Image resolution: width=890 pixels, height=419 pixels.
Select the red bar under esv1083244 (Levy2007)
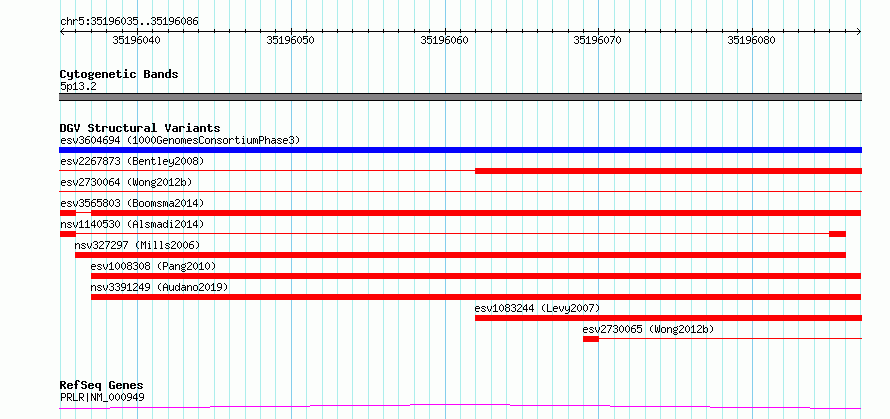click(668, 318)
